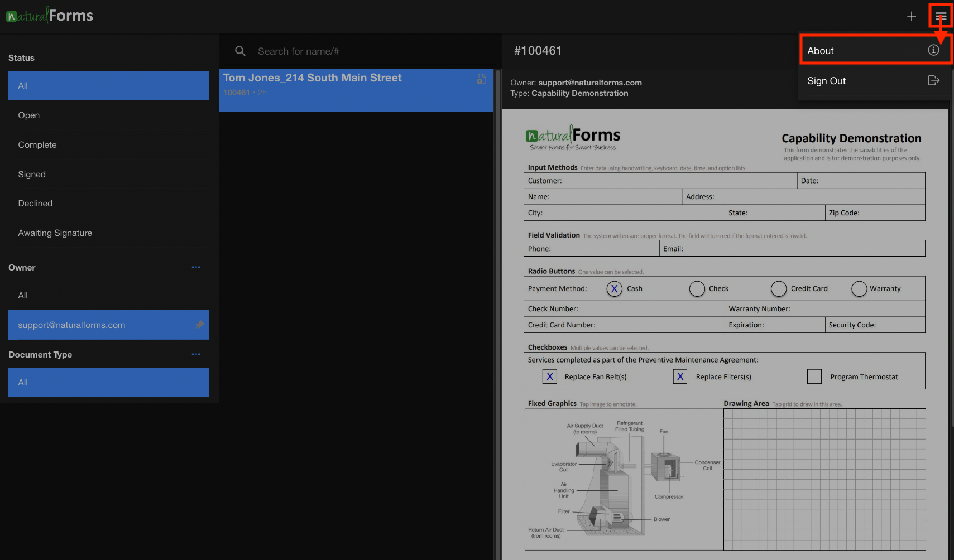Click the State field in form
The height and width of the screenshot is (560, 954).
click(775, 213)
